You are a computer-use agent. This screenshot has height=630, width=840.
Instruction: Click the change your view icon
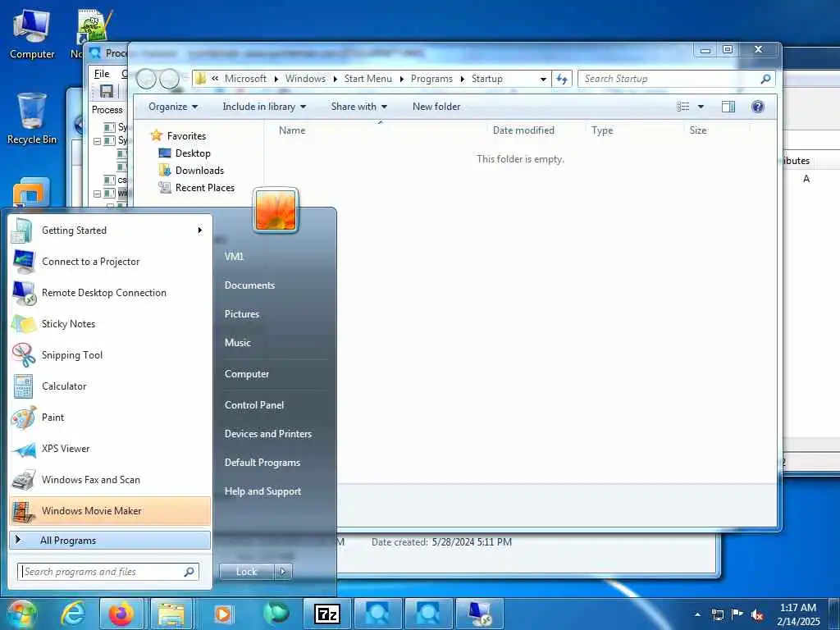pyautogui.click(x=683, y=107)
